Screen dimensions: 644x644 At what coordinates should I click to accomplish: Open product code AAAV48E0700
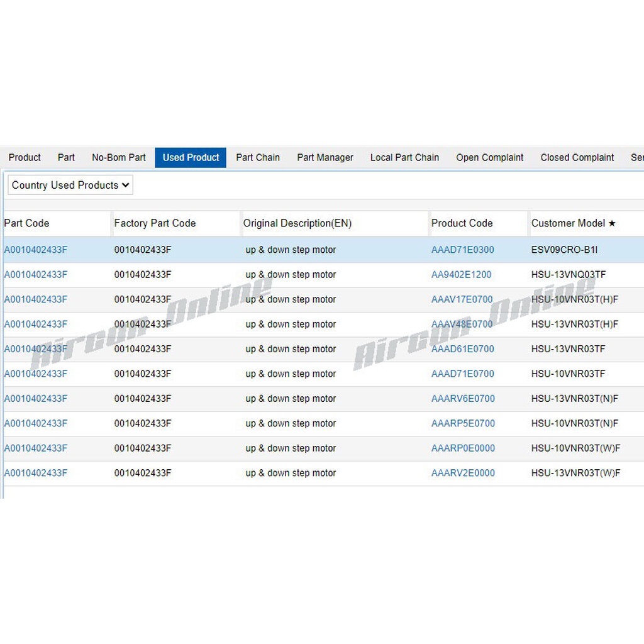462,325
